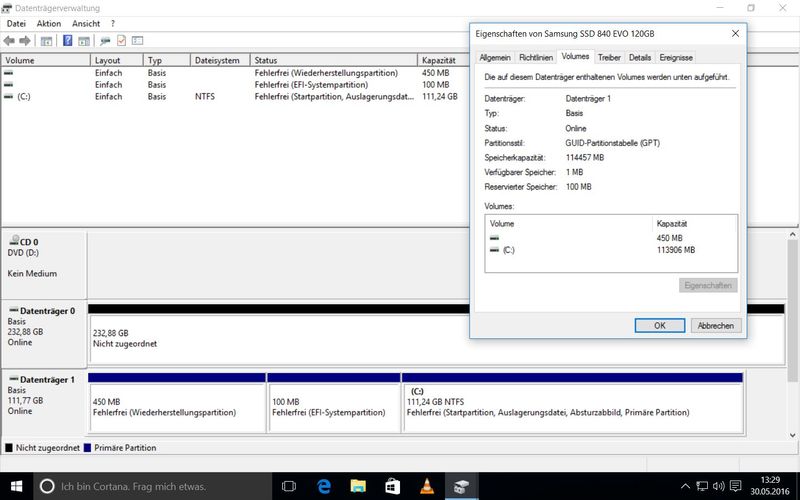Select the Ereignisse tab

(676, 58)
